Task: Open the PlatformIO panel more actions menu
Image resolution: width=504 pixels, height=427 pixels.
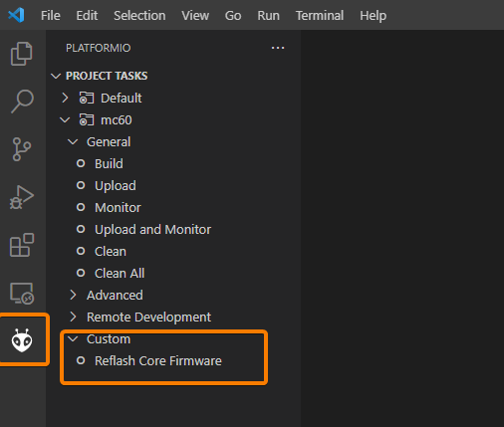Action: 278,48
